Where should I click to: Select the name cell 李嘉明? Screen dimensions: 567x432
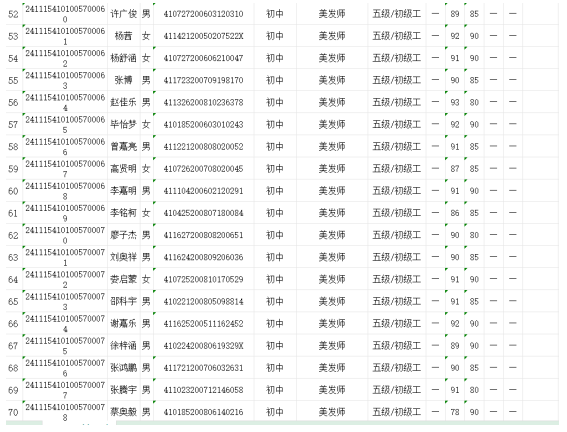pos(124,191)
